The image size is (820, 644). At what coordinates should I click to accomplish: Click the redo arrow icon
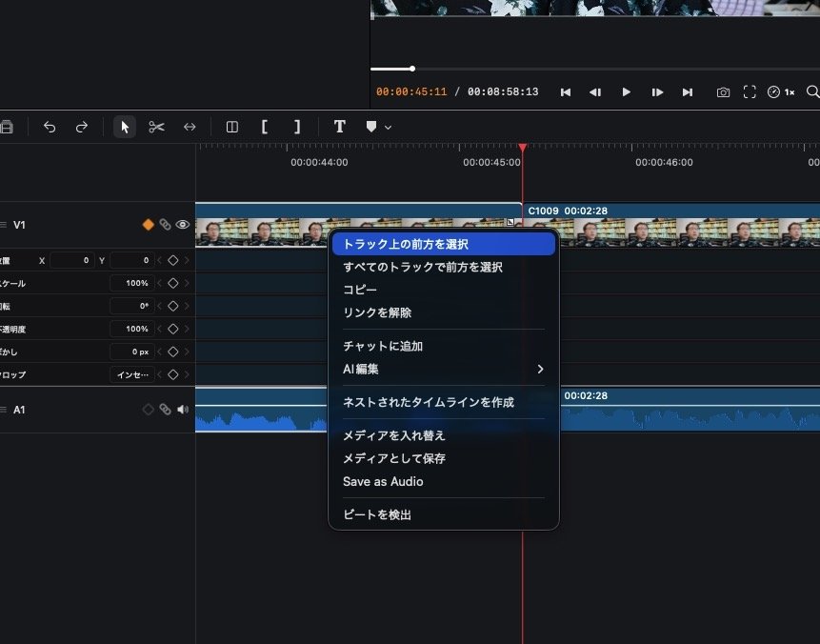[82, 127]
